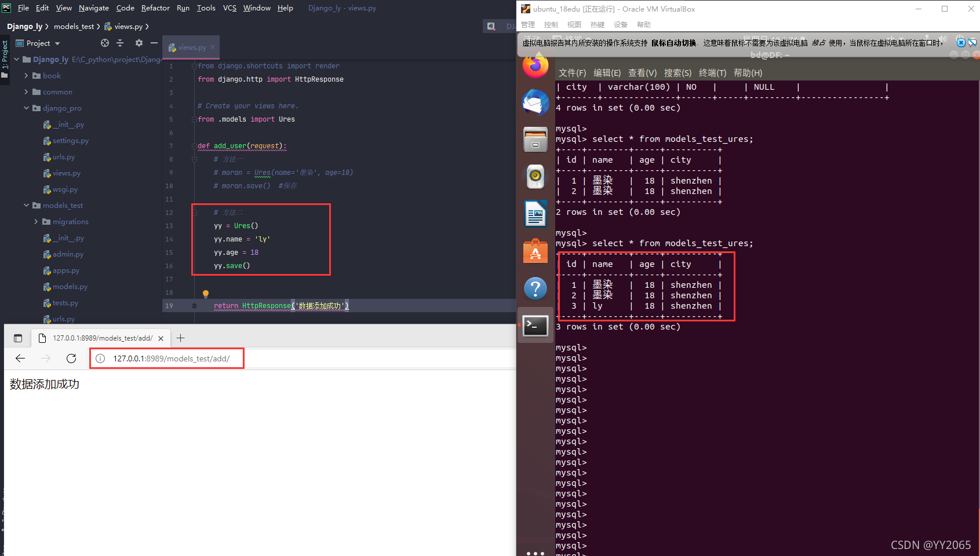Image resolution: width=980 pixels, height=556 pixels.
Task: Hide the Project panel with minus icon
Action: click(x=154, y=43)
